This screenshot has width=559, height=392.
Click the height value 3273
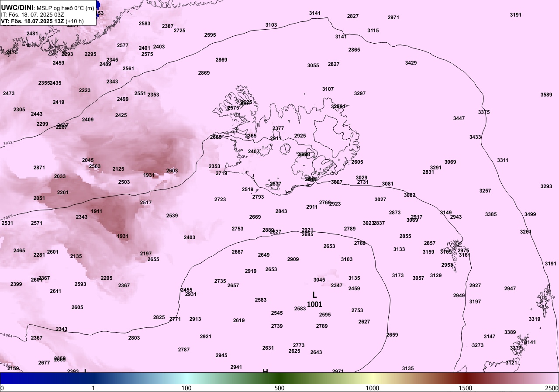click(x=478, y=345)
